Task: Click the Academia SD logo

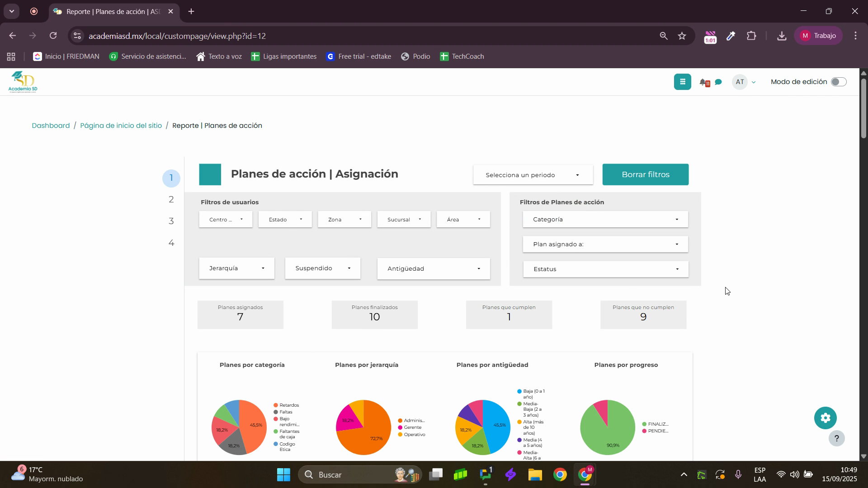Action: 23,82
